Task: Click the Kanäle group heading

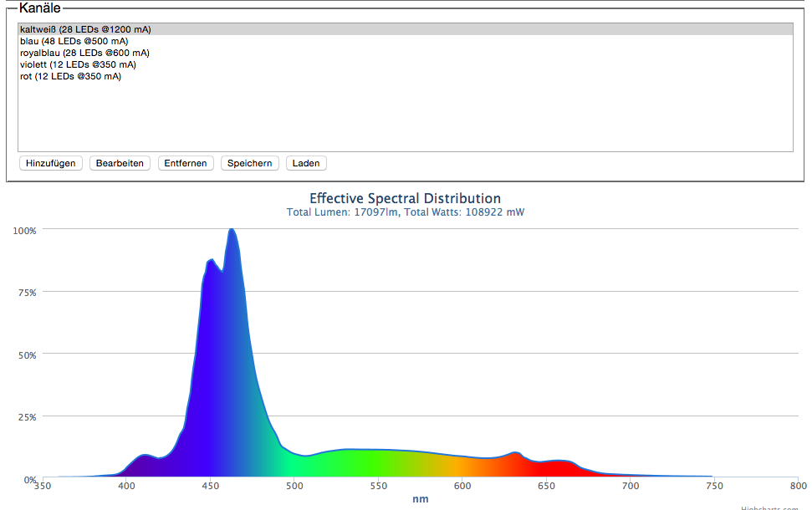Action: (x=39, y=8)
